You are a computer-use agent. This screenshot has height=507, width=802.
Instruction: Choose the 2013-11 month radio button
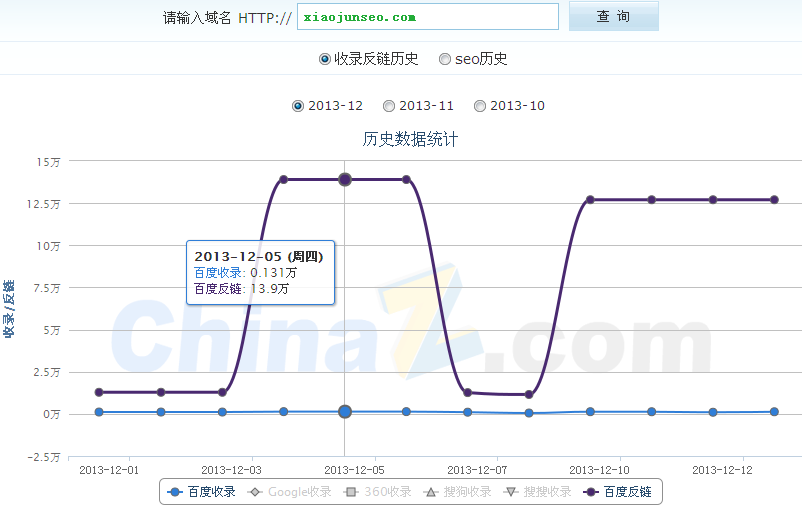click(x=389, y=106)
